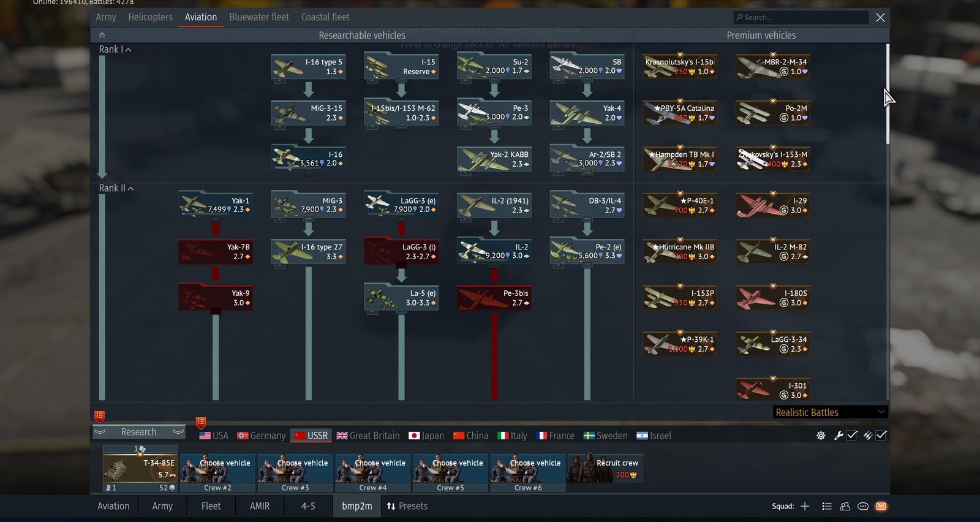Viewport: 980px width, 522px height.
Task: Select the Japan nation tab
Action: [426, 436]
